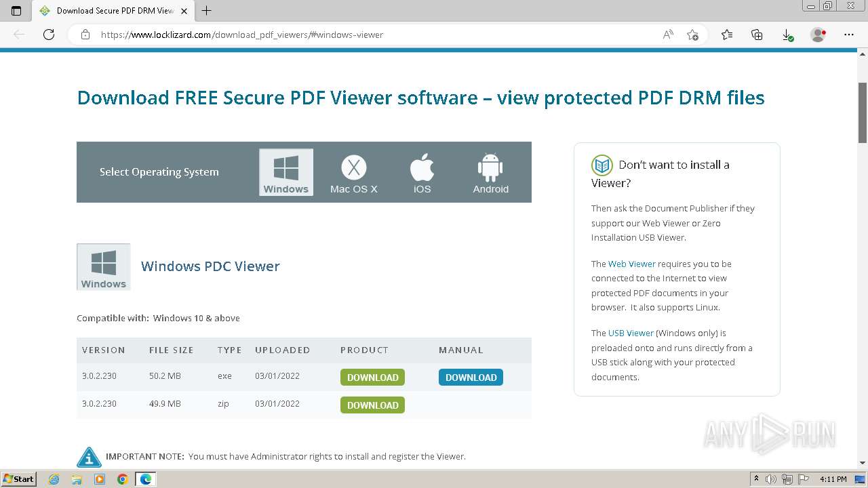Click the Windows PDC Viewer heading
868x488 pixels.
210,266
